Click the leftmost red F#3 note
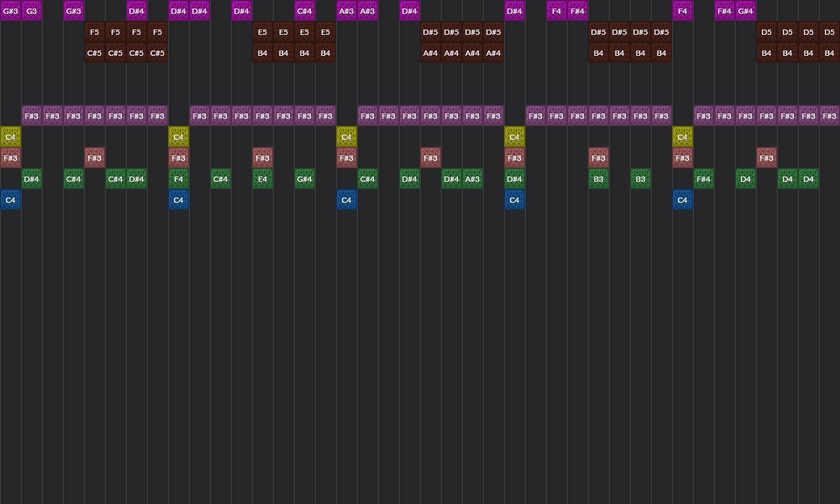840x504 pixels. [10, 157]
